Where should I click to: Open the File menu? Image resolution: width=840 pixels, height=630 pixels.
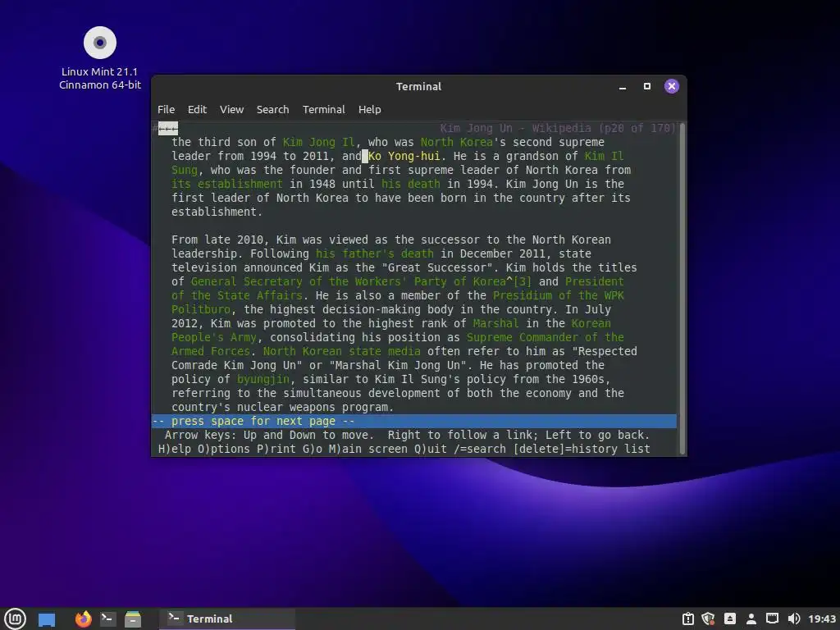point(166,109)
